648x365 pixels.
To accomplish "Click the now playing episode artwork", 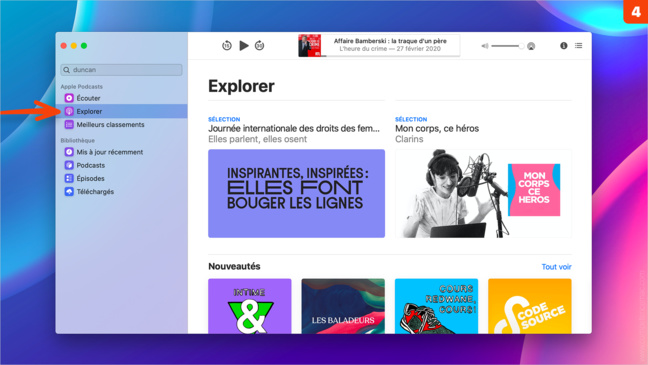I will (x=310, y=45).
